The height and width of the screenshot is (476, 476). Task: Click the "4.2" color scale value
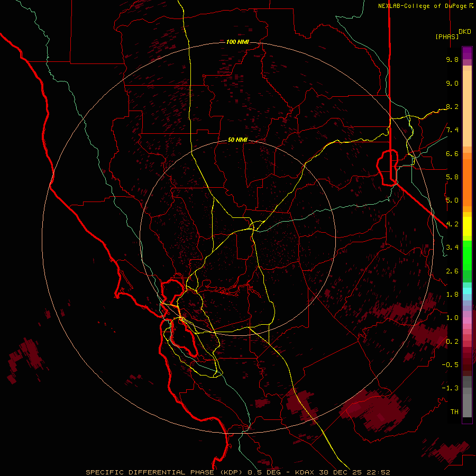click(x=452, y=224)
